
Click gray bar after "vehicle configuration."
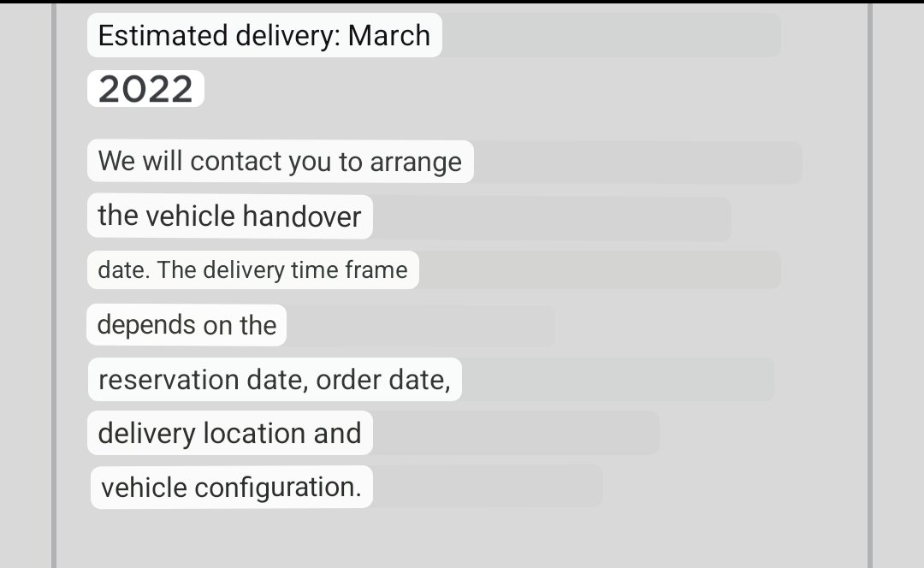click(488, 487)
